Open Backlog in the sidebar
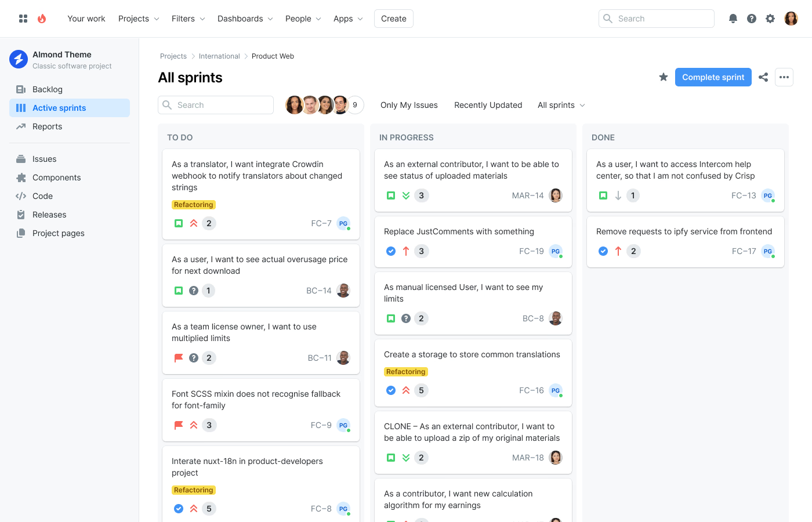 48,89
